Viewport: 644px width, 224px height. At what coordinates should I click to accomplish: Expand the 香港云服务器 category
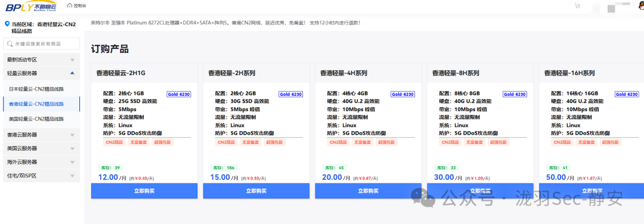pos(41,135)
